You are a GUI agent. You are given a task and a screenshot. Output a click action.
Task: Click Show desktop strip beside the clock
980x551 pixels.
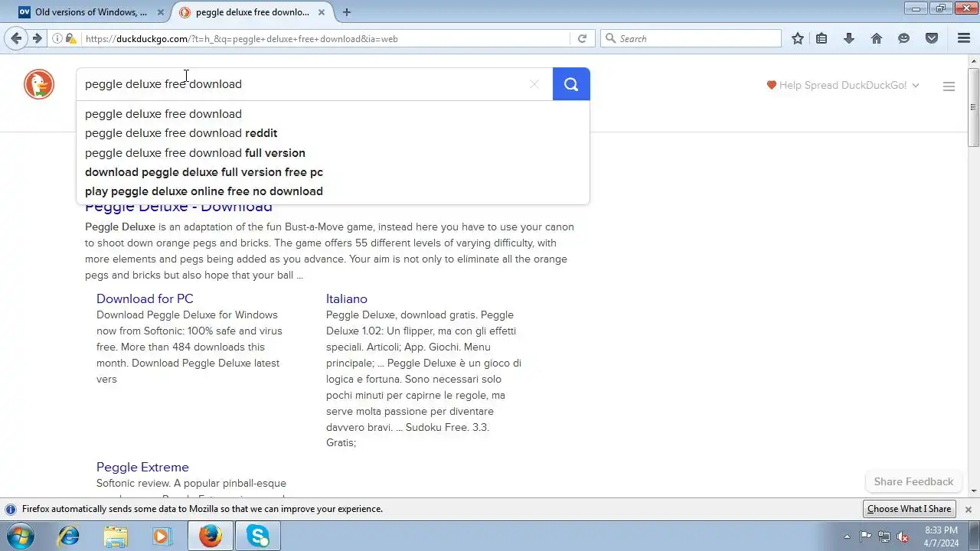coord(974,536)
